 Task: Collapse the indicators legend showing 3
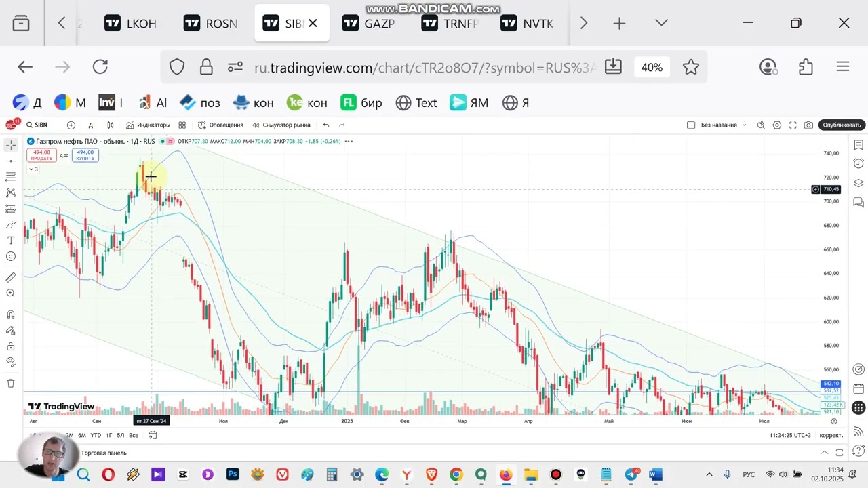(33, 169)
